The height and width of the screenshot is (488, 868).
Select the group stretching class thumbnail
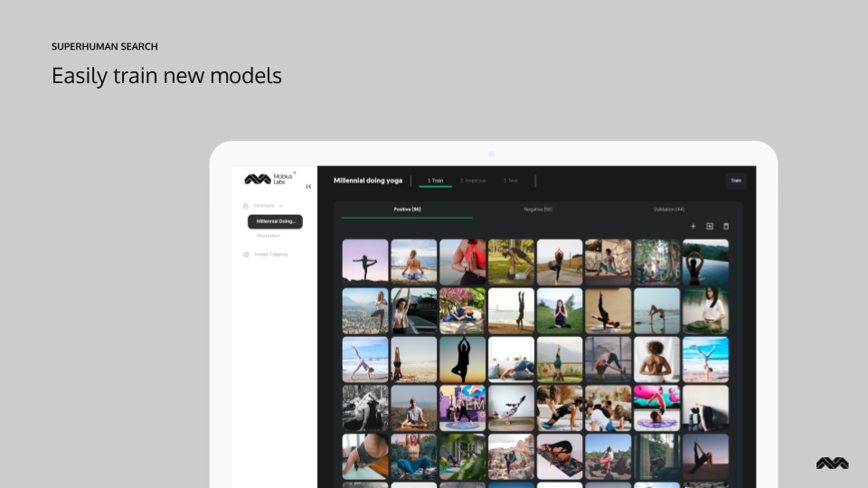[608, 408]
